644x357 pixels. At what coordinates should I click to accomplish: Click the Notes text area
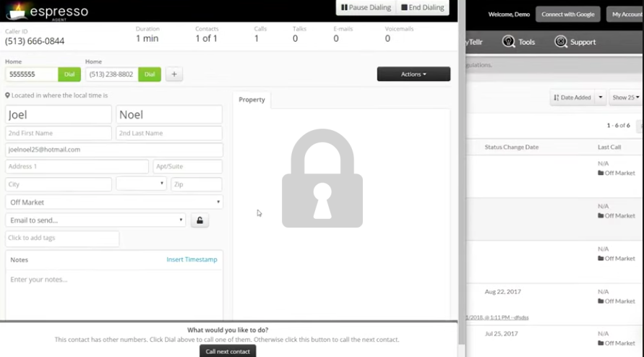[114, 293]
